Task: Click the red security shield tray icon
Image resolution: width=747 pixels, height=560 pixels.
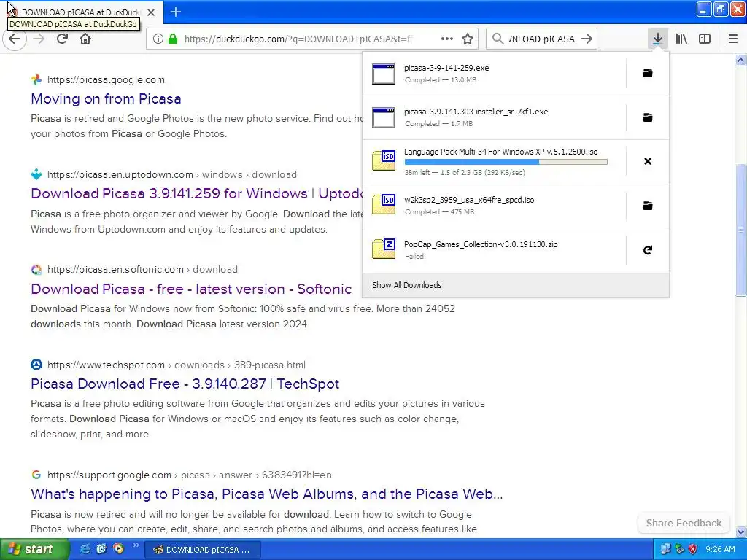Action: click(693, 550)
